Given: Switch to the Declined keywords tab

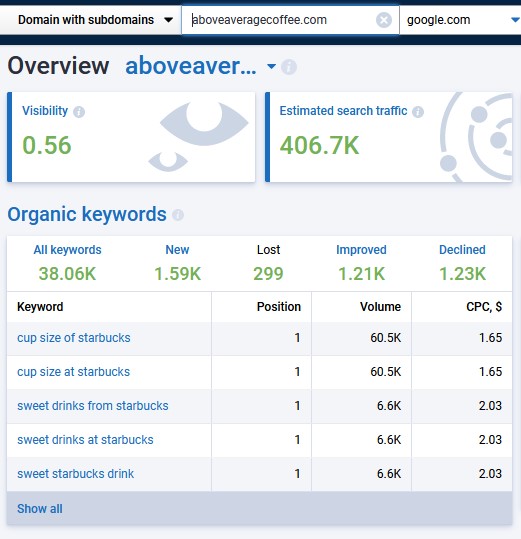Looking at the screenshot, I should point(462,250).
